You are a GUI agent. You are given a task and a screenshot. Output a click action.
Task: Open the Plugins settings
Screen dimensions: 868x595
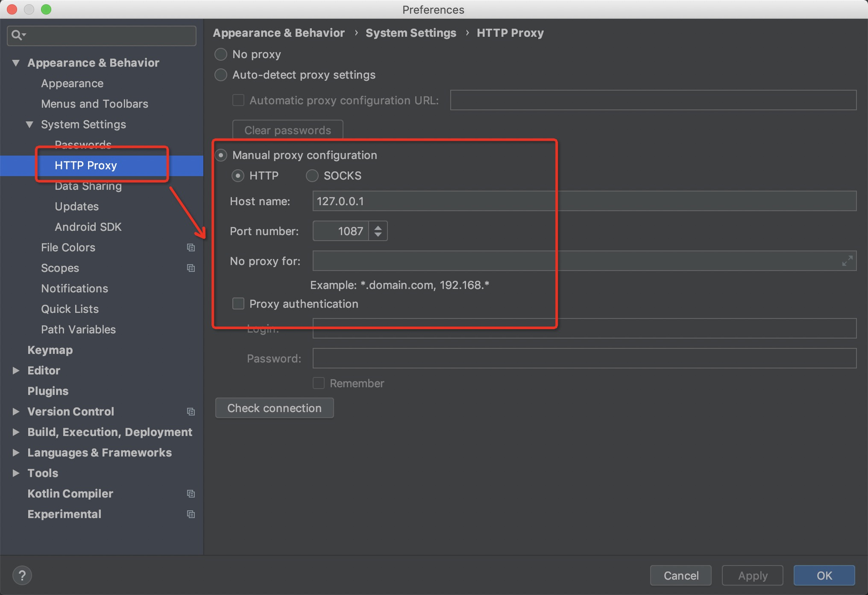click(x=48, y=391)
